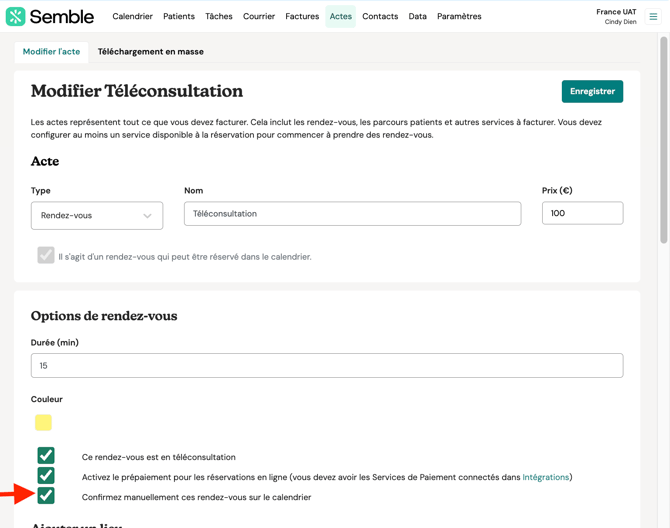Screen dimensions: 670x528
Task: Click the France UAT account name
Action: click(616, 12)
